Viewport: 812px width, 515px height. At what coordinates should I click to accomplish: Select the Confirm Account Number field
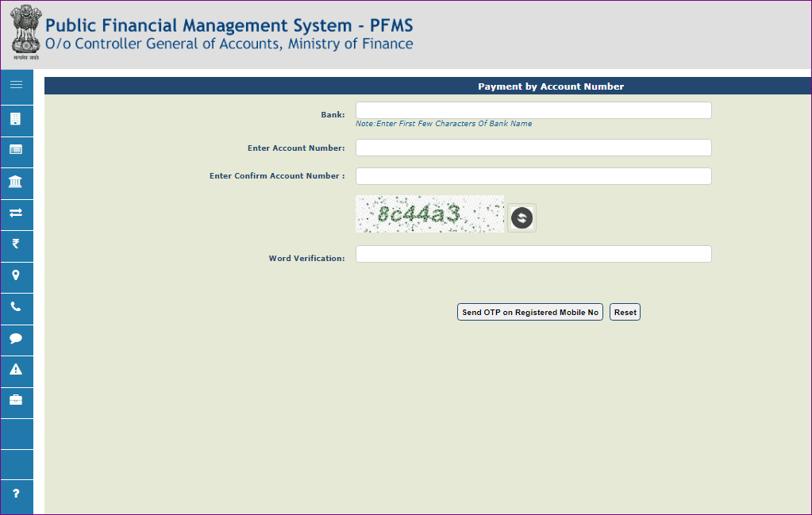pyautogui.click(x=533, y=175)
